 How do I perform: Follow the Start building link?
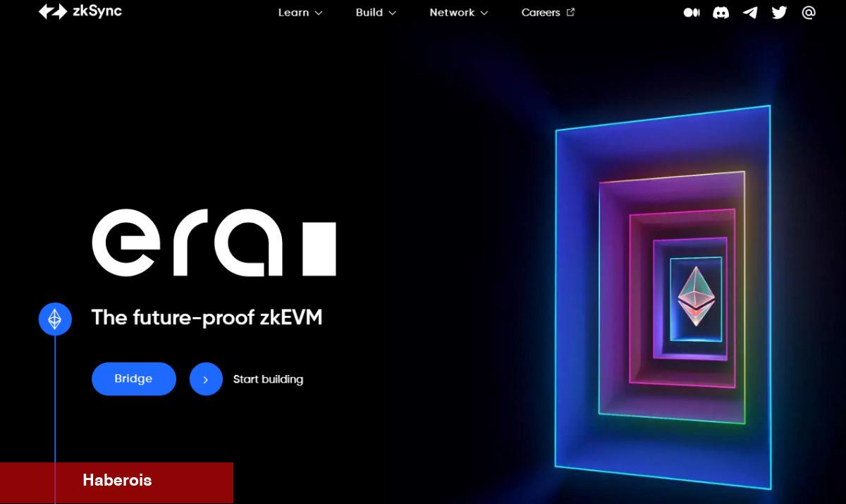pos(268,379)
